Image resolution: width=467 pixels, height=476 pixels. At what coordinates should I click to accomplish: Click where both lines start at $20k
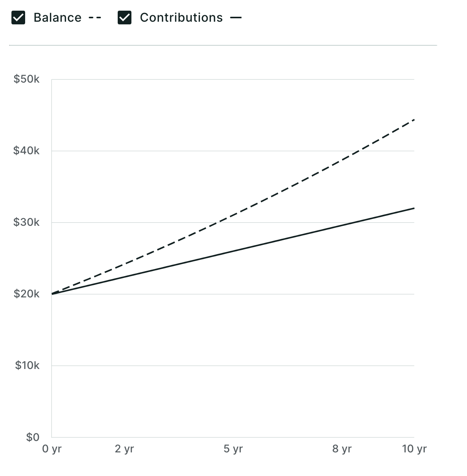tap(52, 294)
